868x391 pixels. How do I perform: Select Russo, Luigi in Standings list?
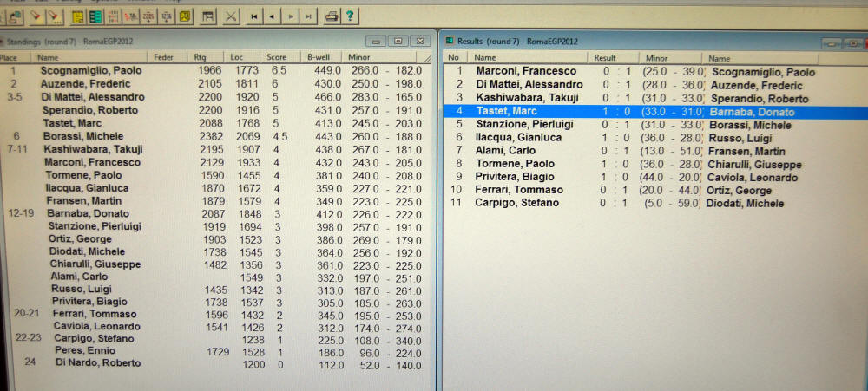[82, 289]
